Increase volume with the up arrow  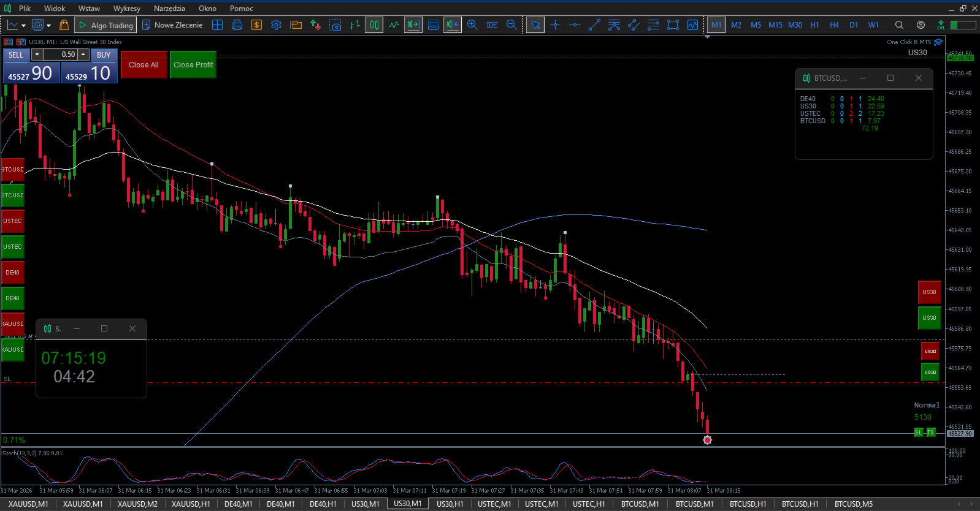(x=83, y=55)
